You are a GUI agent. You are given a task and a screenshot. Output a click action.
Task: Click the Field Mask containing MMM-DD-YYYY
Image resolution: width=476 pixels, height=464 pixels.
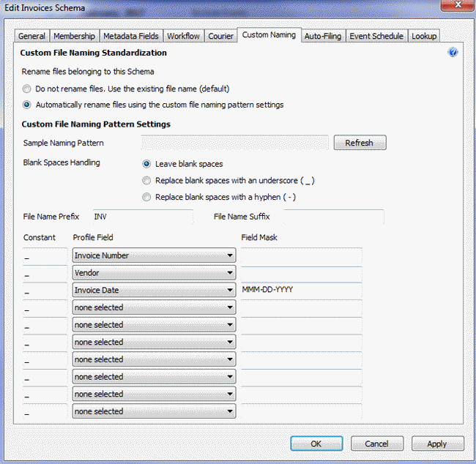(302, 290)
